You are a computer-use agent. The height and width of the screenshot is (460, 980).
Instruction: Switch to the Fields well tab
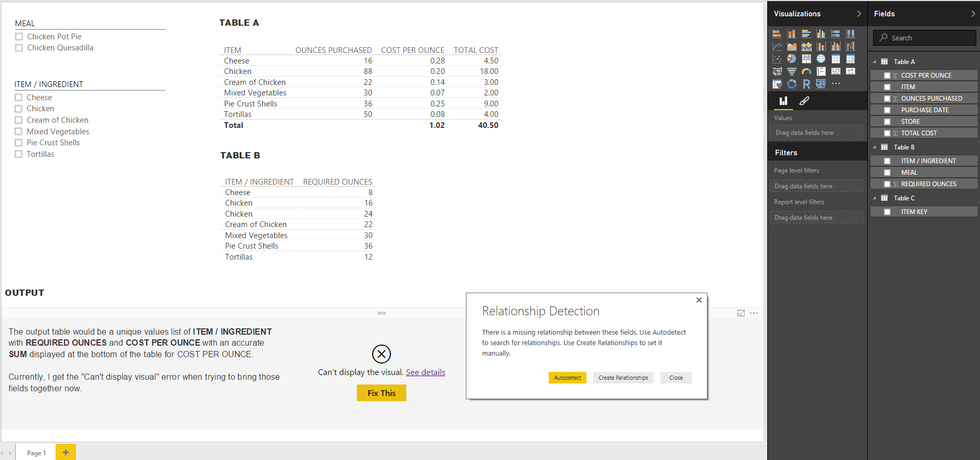(x=783, y=101)
